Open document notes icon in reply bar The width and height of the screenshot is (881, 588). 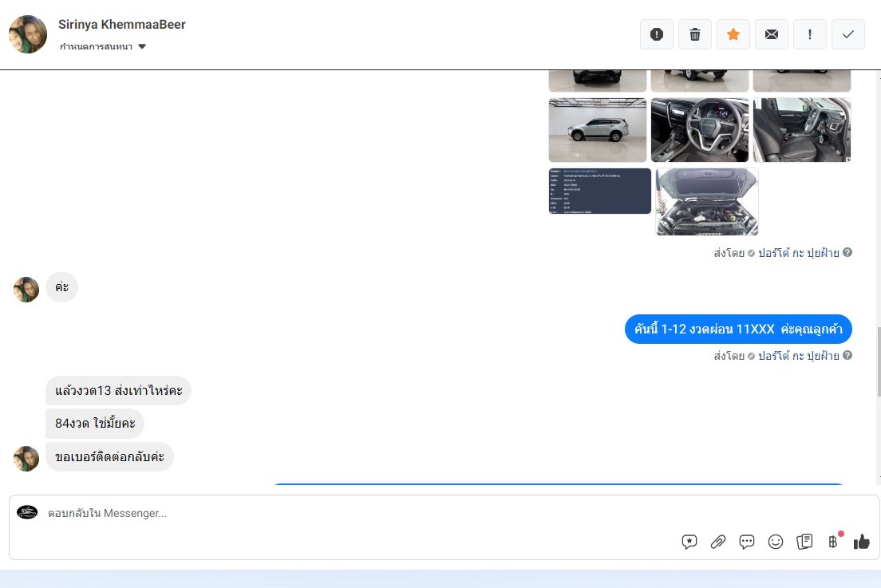click(x=804, y=542)
